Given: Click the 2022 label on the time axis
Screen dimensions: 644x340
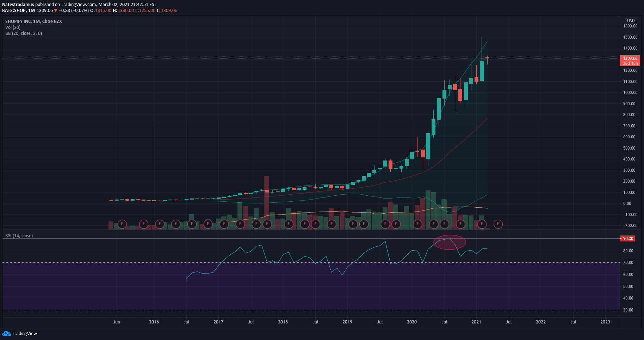Looking at the screenshot, I should pyautogui.click(x=541, y=322).
